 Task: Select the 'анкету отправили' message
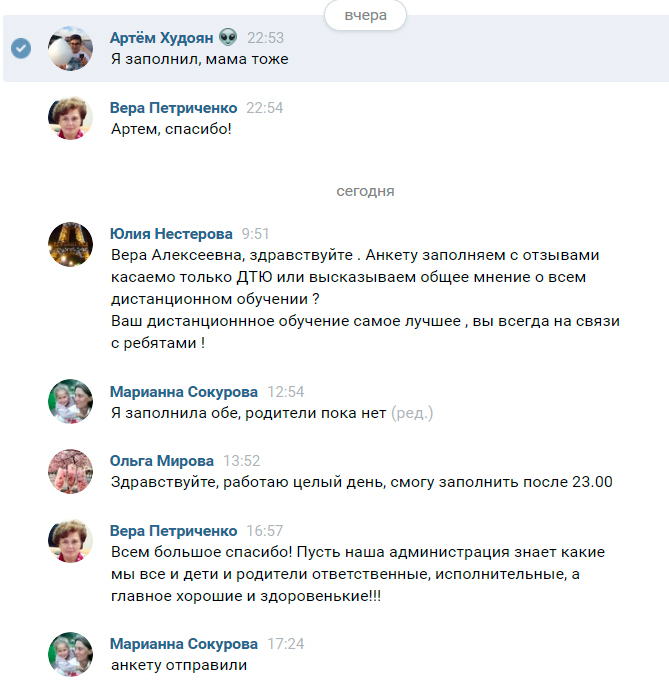[179, 665]
